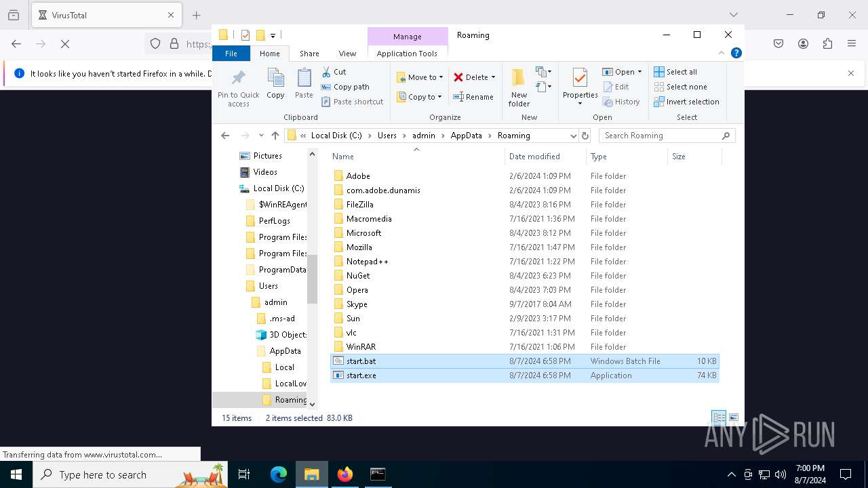Screen dimensions: 868x488
Task: Open Firefox account icon
Action: [x=803, y=43]
